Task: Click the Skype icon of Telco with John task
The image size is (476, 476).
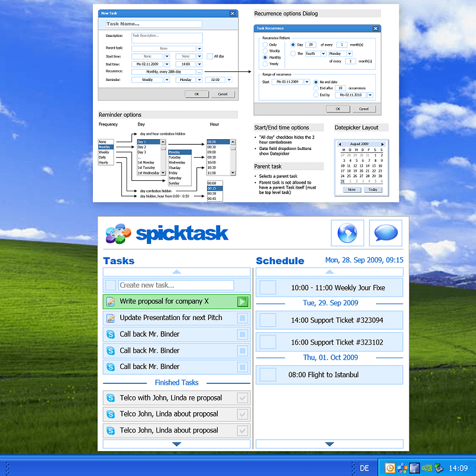Action: click(110, 398)
